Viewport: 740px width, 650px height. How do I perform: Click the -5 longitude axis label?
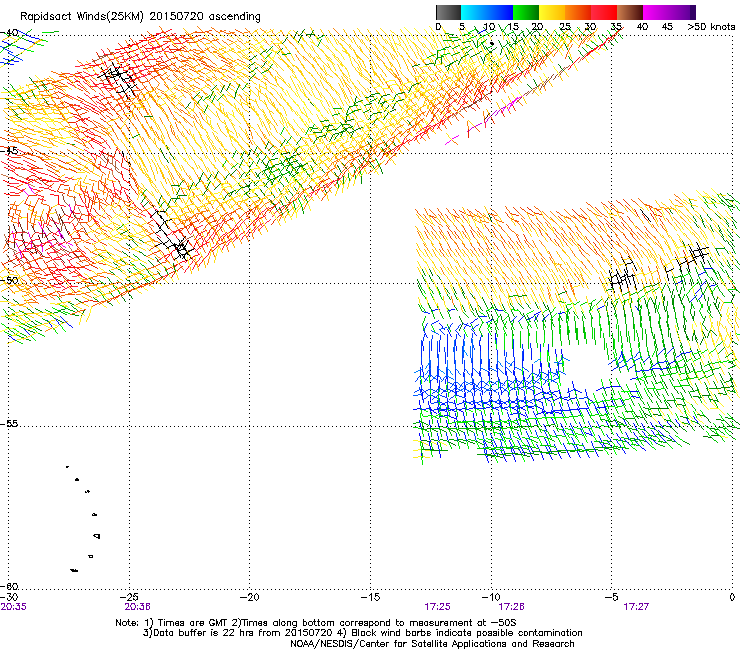[x=612, y=597]
